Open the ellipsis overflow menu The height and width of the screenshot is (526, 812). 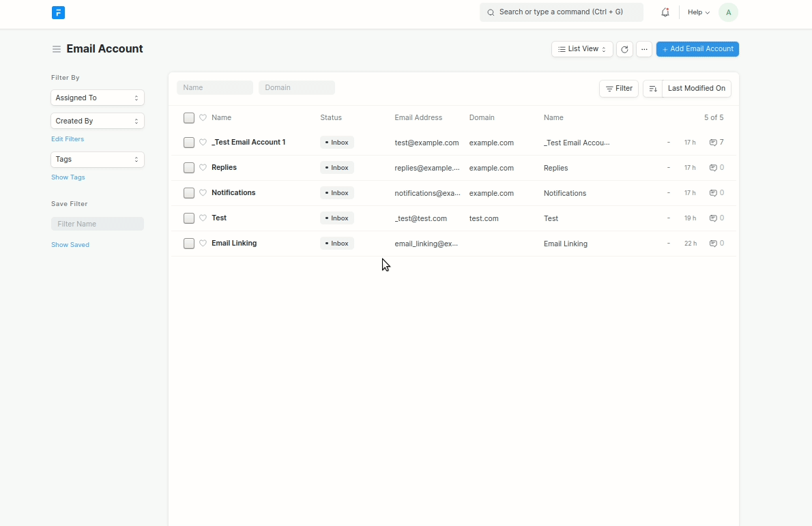pyautogui.click(x=644, y=49)
